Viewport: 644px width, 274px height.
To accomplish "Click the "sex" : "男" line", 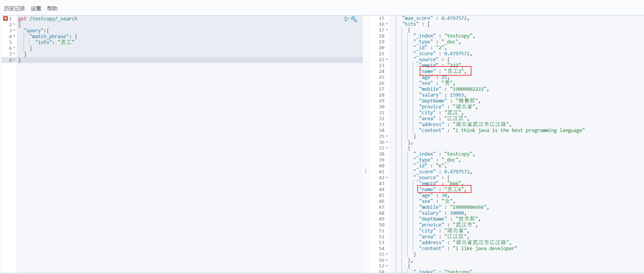I will [437, 83].
